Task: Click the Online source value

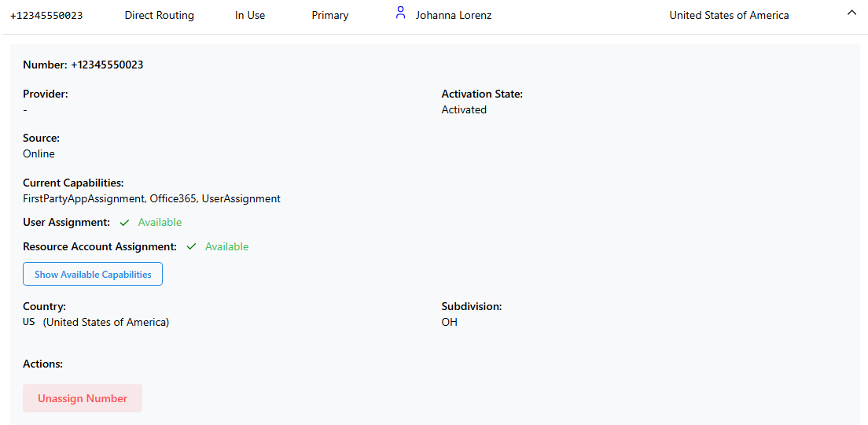Action: tap(39, 154)
